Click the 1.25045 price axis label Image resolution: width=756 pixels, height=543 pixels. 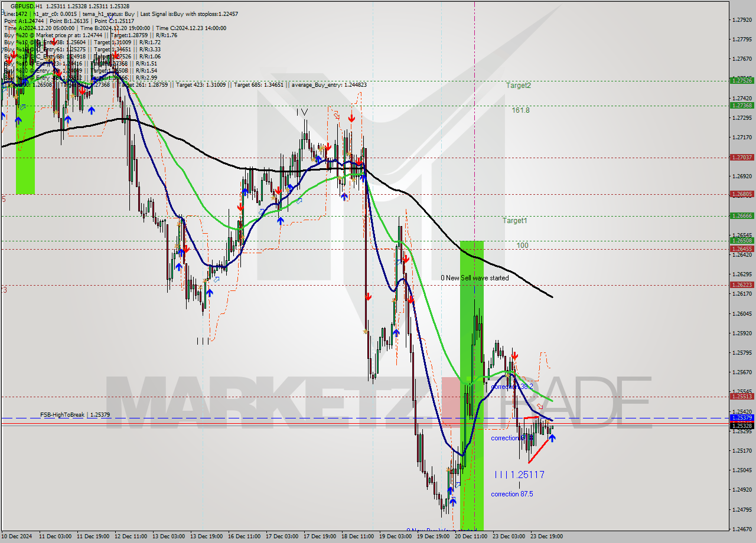pos(742,470)
